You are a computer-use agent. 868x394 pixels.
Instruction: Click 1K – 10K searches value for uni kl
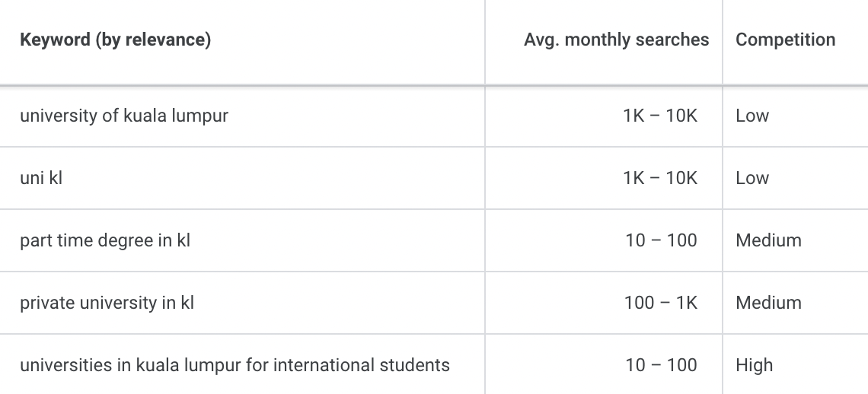tap(660, 178)
